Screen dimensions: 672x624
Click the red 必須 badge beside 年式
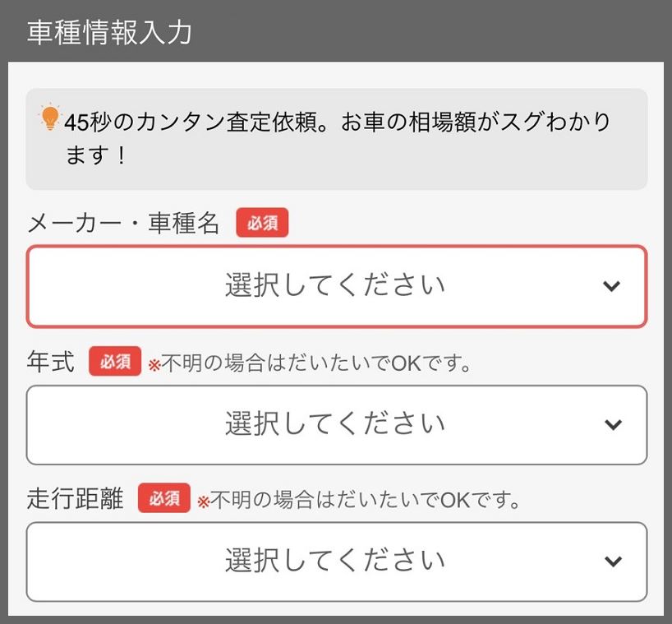[115, 362]
